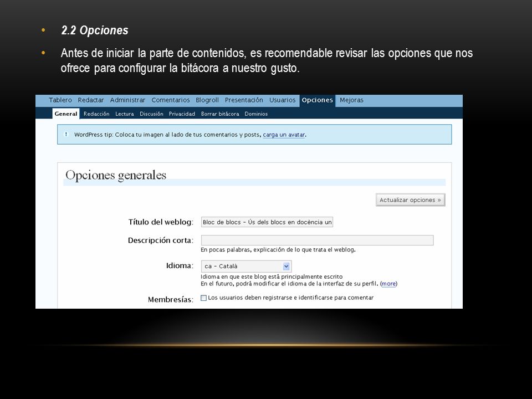Click the 'Opciones generales' heading
Viewport: 532px width, 399px height.
point(116,176)
